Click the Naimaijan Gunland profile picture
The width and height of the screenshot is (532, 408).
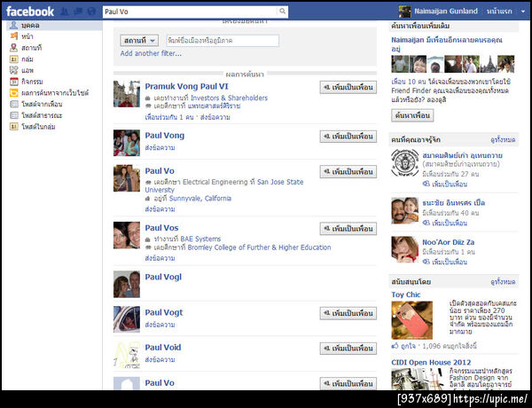tap(404, 12)
